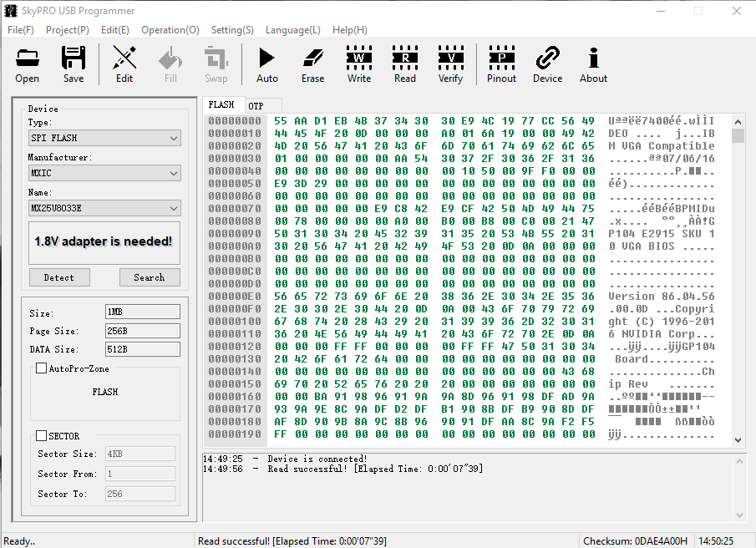Verify chip contents with the Verify icon

[451, 64]
